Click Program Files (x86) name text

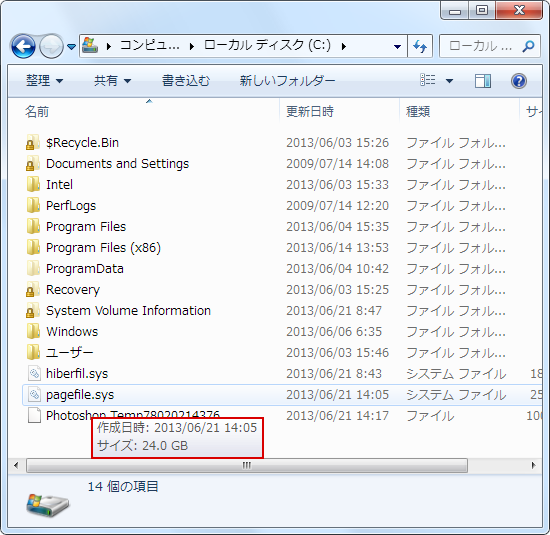pos(103,248)
